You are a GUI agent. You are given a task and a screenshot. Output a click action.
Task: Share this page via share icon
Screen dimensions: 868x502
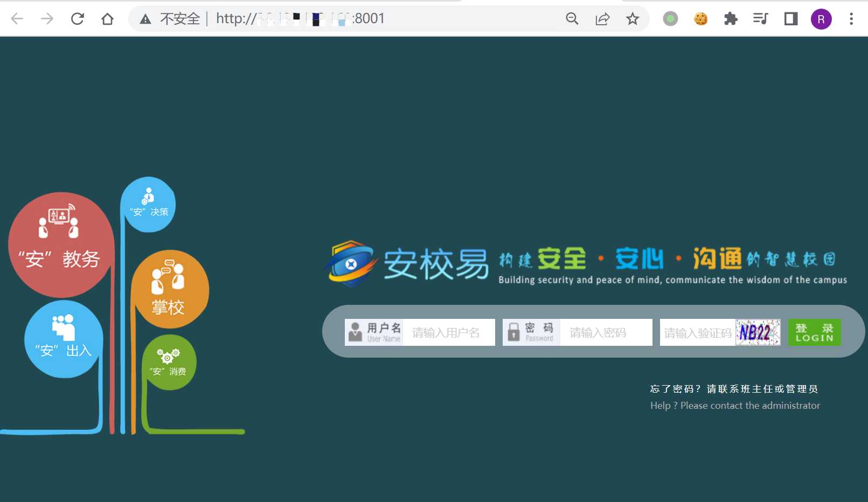pos(602,19)
